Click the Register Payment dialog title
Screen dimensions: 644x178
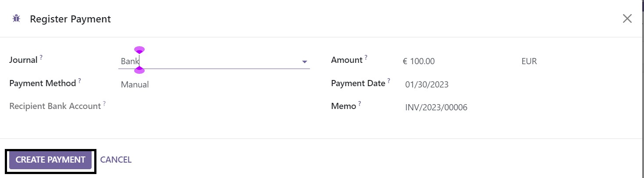(x=70, y=19)
